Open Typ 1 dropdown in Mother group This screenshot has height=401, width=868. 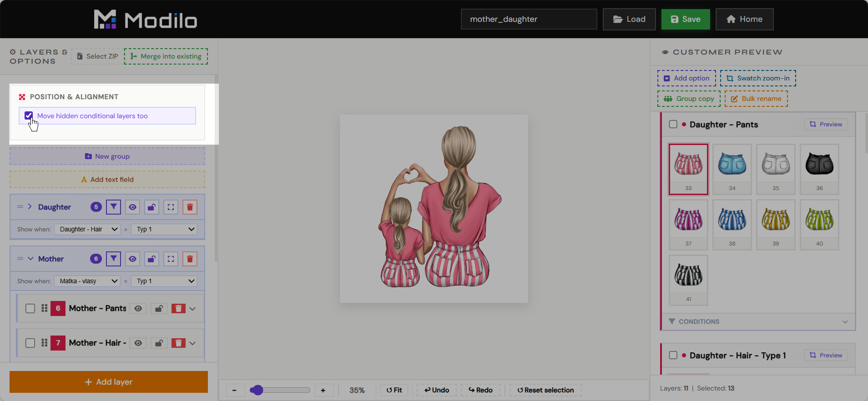(164, 281)
